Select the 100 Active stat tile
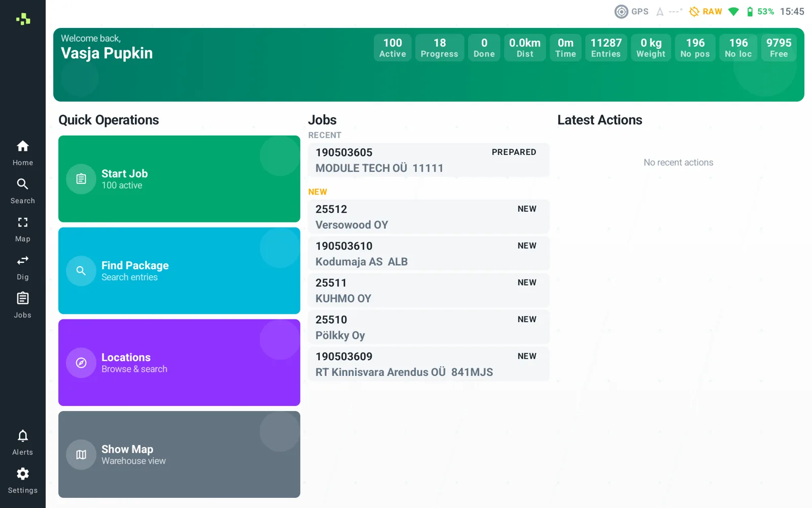812x508 pixels. coord(393,48)
